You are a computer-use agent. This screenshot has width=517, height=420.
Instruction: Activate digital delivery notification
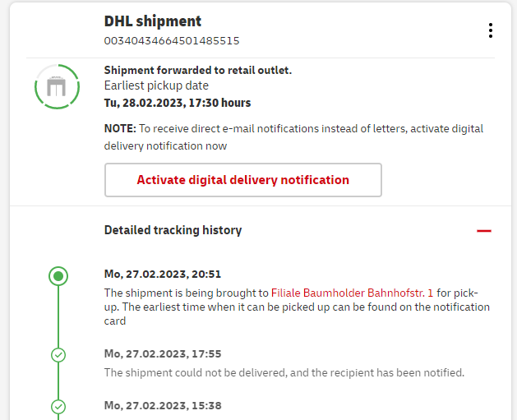click(242, 180)
